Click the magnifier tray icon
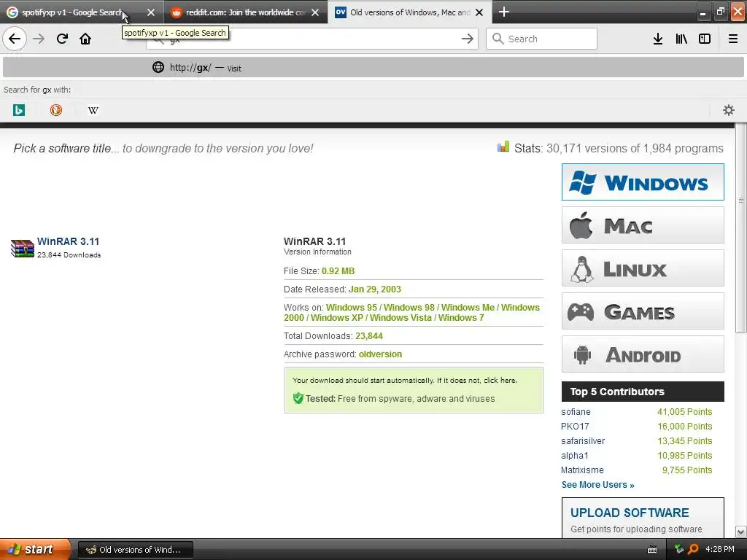 693,549
